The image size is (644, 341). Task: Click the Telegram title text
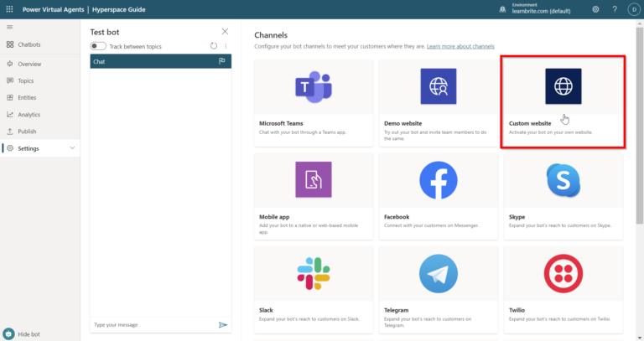pyautogui.click(x=396, y=310)
